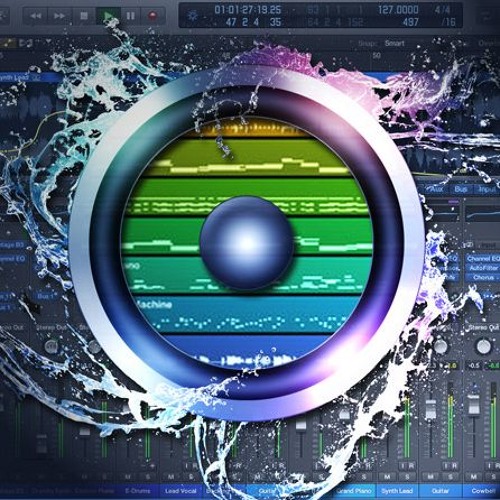Image resolution: width=500 pixels, height=500 pixels.
Task: Select the 127.0000 tempo value
Action: click(x=398, y=10)
